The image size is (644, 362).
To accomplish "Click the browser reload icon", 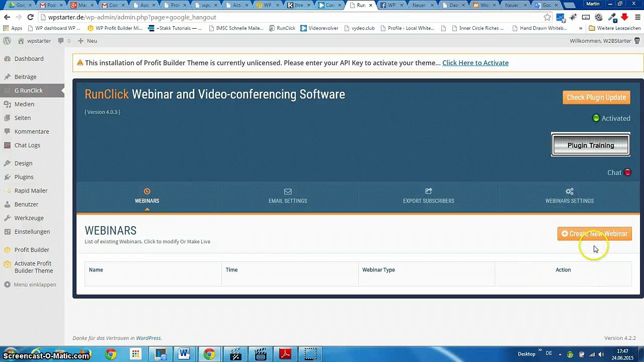I will [x=30, y=17].
